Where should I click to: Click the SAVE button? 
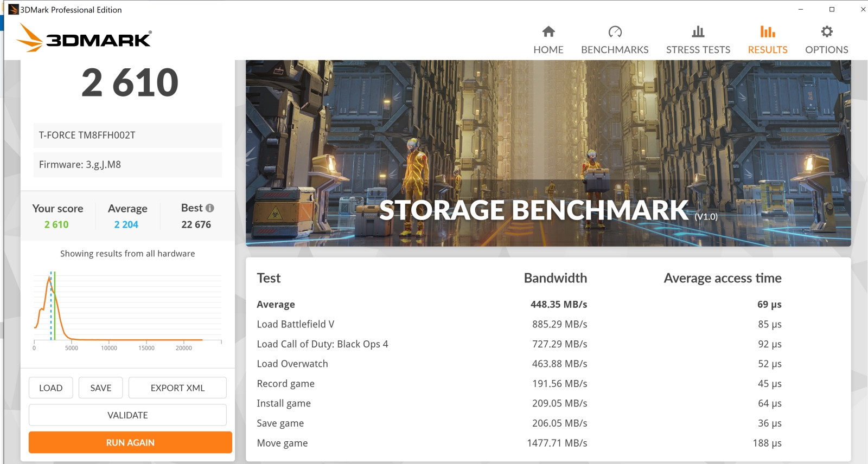coord(101,388)
